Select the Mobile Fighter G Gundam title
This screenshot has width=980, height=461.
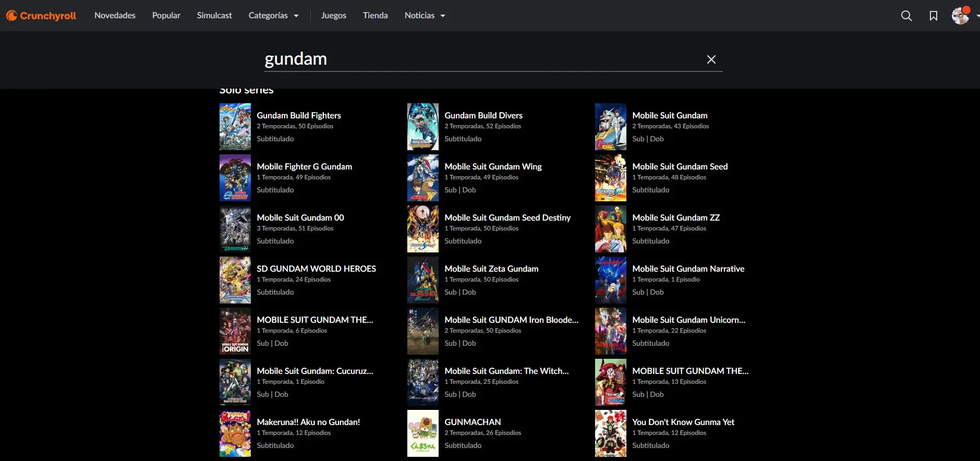click(305, 166)
